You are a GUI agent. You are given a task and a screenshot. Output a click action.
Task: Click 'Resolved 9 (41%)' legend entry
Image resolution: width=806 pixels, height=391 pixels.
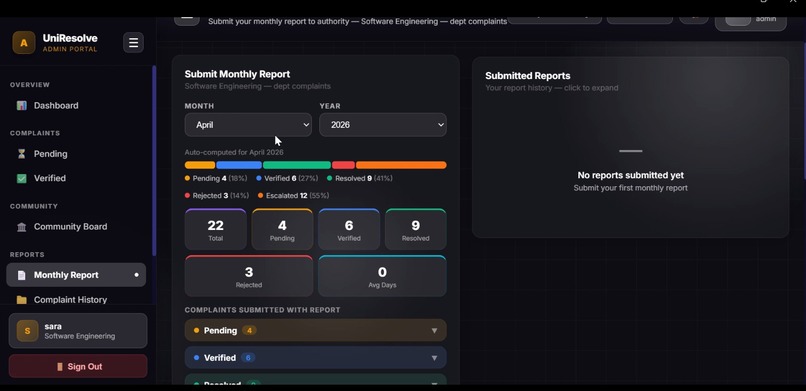pyautogui.click(x=360, y=178)
